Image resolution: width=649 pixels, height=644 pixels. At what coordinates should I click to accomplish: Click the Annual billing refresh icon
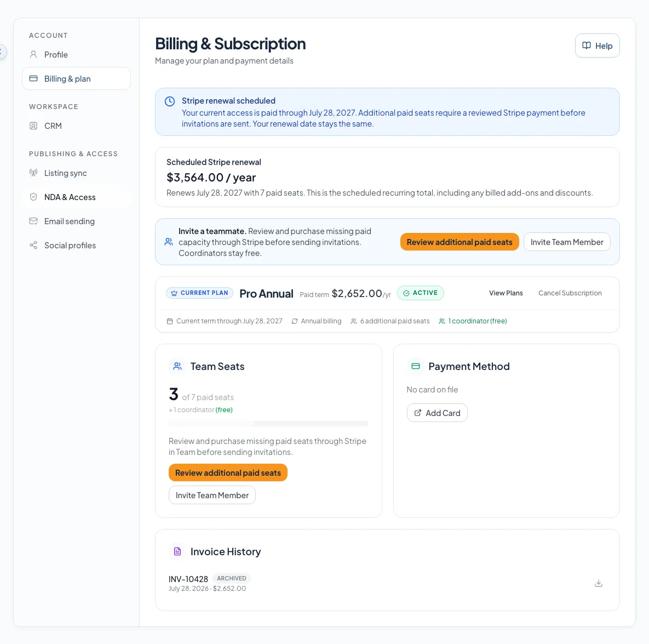tap(294, 321)
